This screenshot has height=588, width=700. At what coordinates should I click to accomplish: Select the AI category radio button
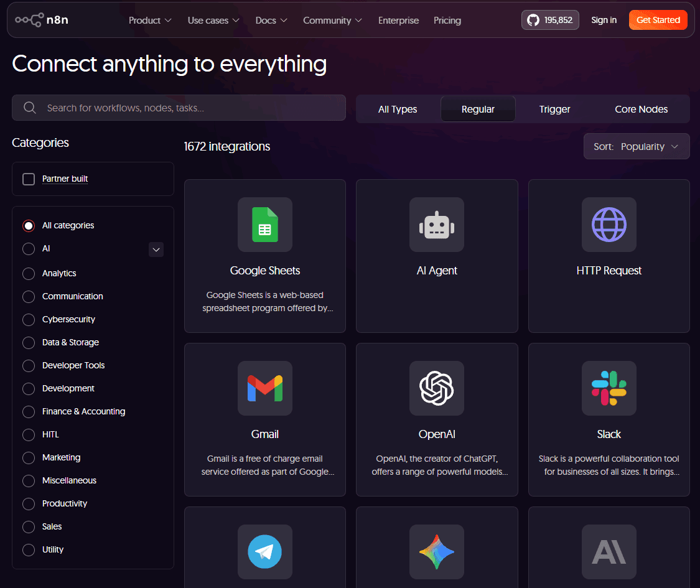[x=29, y=249]
